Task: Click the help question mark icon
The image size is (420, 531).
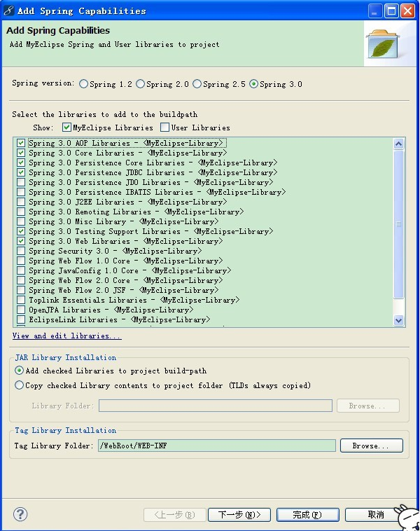Action: (20, 514)
